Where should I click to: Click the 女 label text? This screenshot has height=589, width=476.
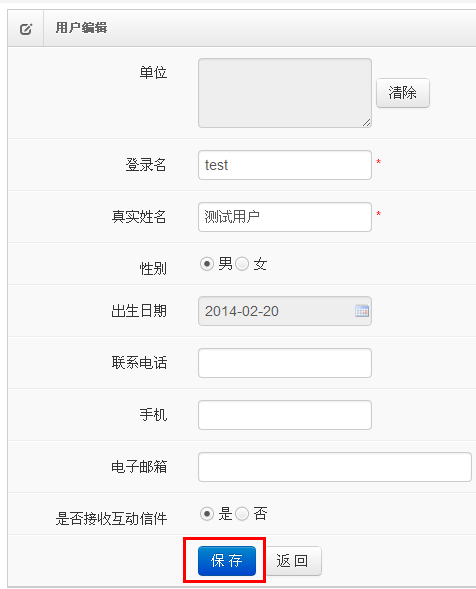(260, 264)
